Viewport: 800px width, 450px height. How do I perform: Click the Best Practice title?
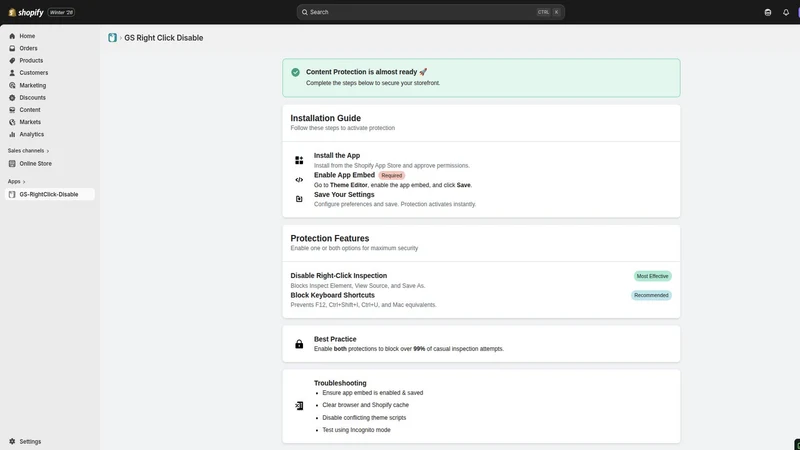pyautogui.click(x=335, y=339)
